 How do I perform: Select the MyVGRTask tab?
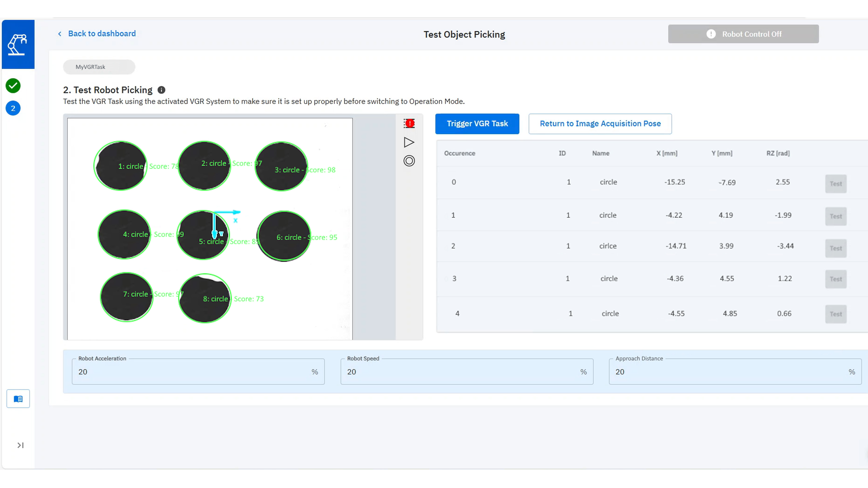[x=99, y=67]
